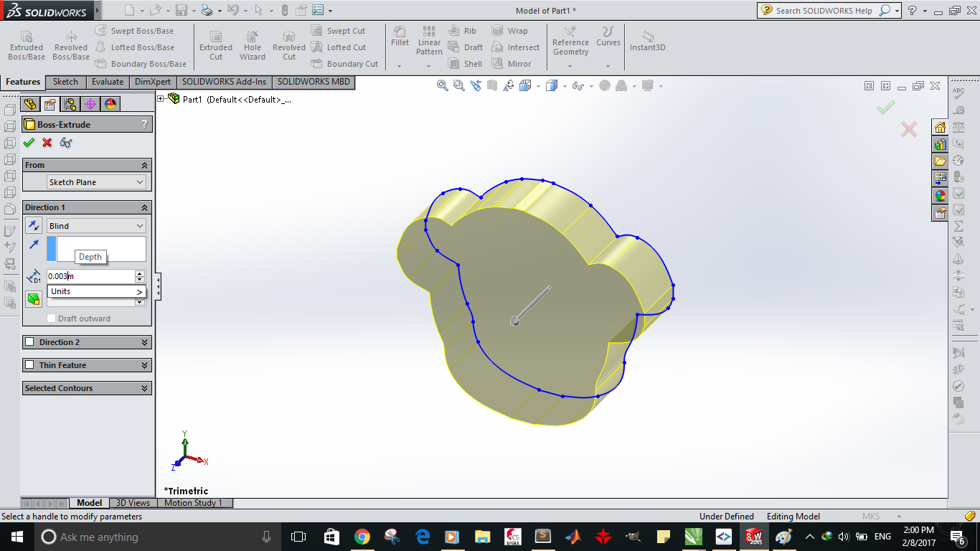Viewport: 980px width, 551px height.
Task: Open the Appearances task pane tab
Action: tap(940, 195)
